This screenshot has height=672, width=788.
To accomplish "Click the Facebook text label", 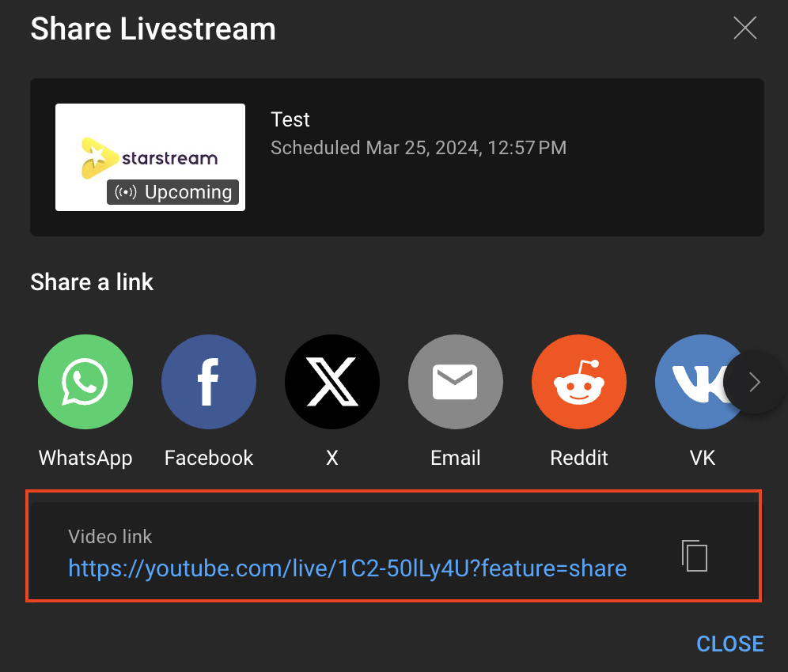I will [209, 458].
